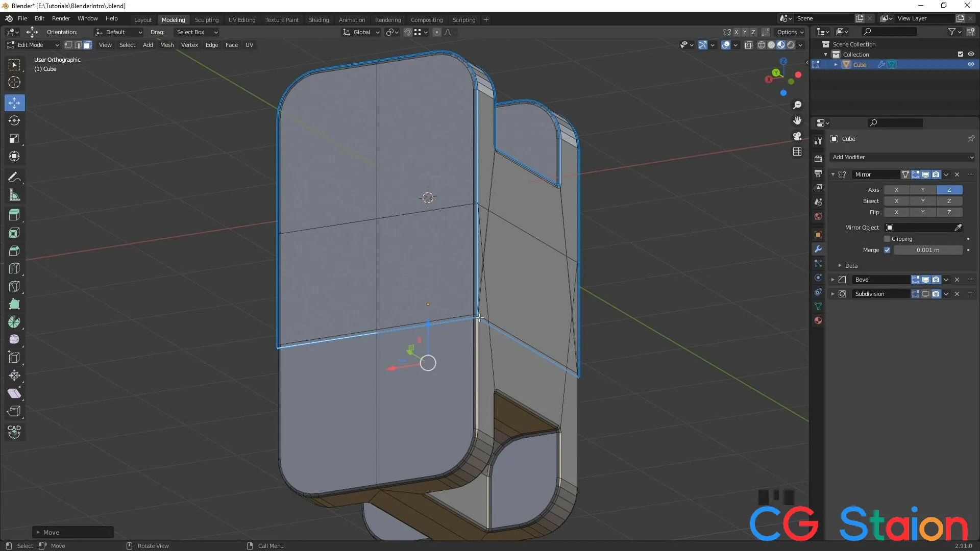Hide the Cube object in the outliner
980x551 pixels.
[971, 64]
